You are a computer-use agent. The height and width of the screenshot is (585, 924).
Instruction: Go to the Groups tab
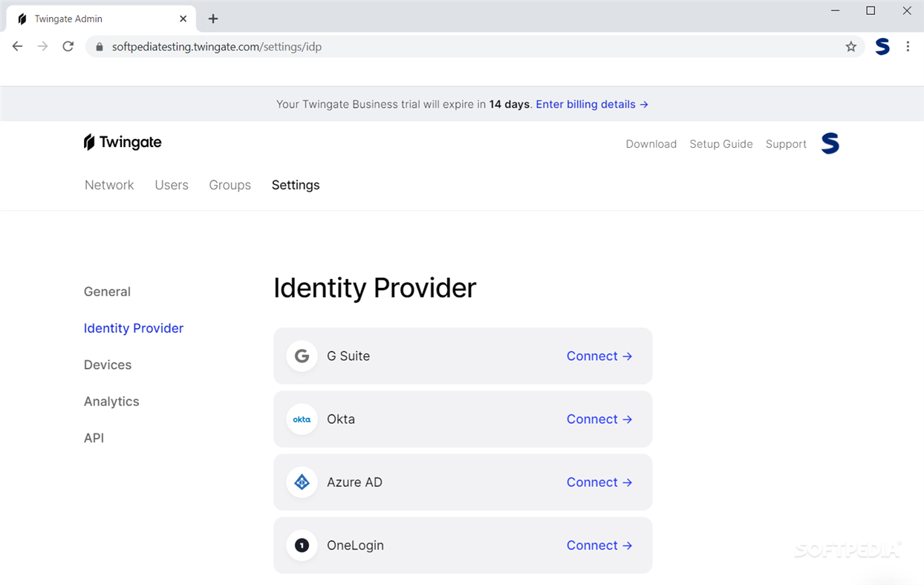pos(230,185)
